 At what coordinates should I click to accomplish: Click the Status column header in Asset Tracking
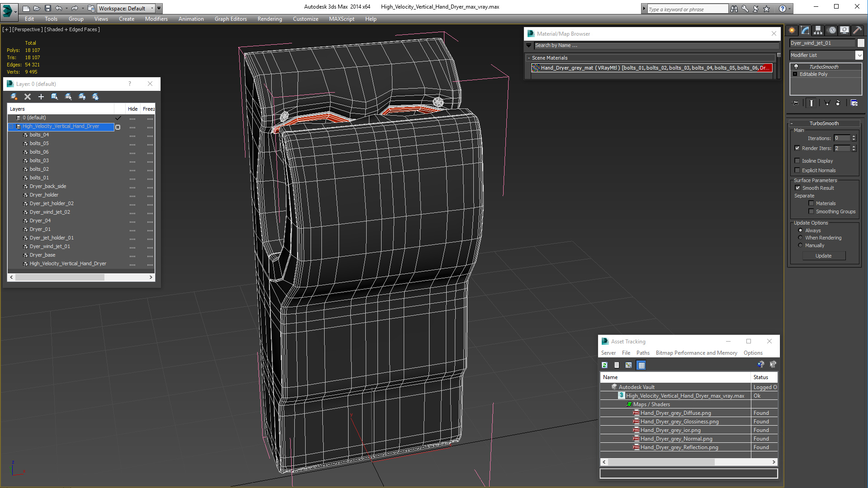click(764, 377)
